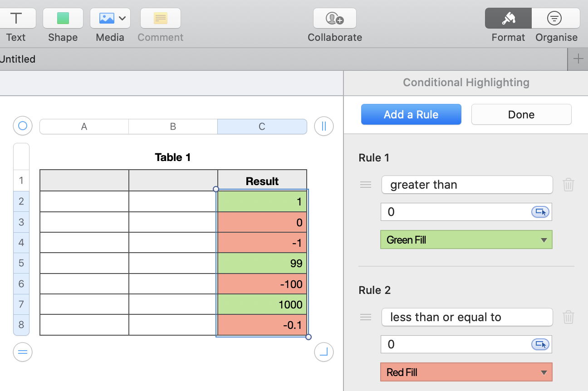The image size is (588, 391).
Task: Click Rule 2 cell reference picker icon
Action: point(540,344)
